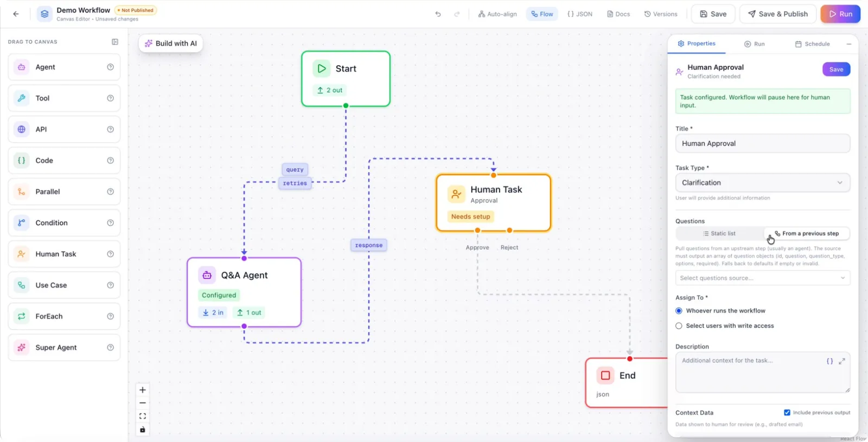Toggle the canvas lock icon

click(x=143, y=430)
